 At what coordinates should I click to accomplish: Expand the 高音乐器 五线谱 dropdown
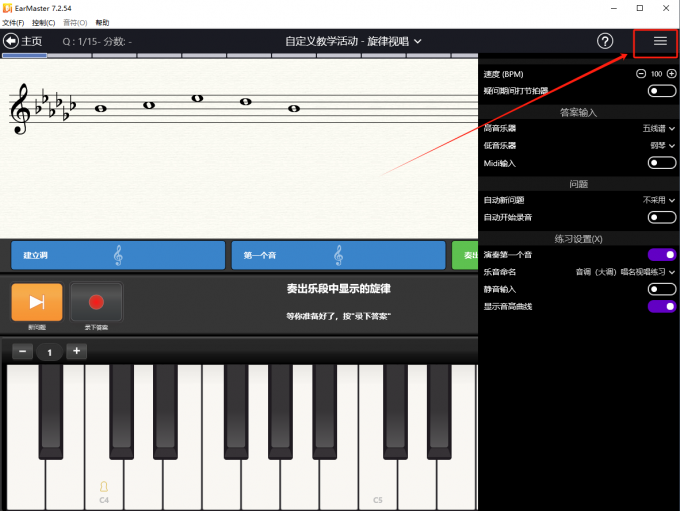[x=659, y=129]
